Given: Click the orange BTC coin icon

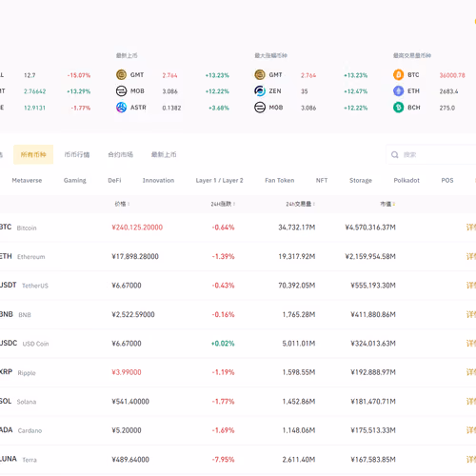Looking at the screenshot, I should tap(398, 75).
